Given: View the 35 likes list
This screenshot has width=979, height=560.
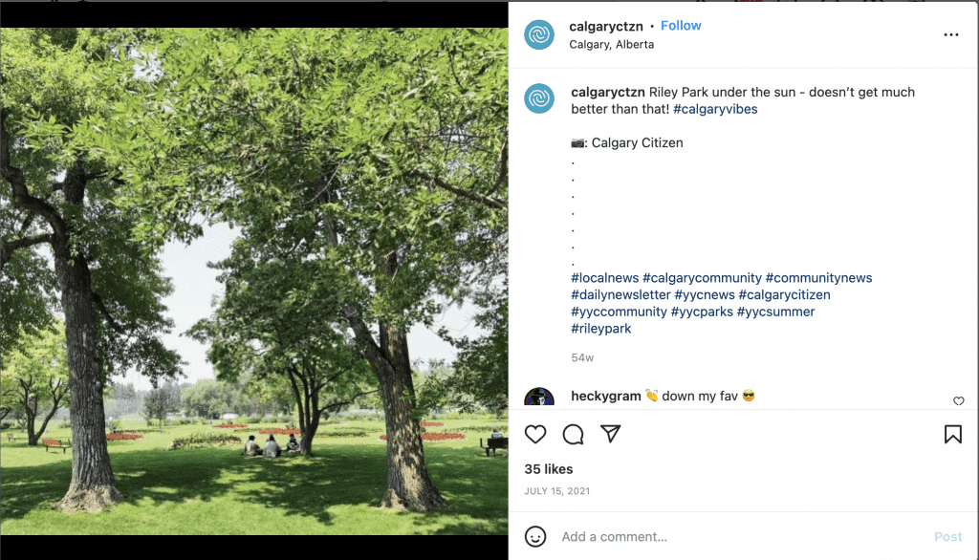Looking at the screenshot, I should [x=549, y=469].
